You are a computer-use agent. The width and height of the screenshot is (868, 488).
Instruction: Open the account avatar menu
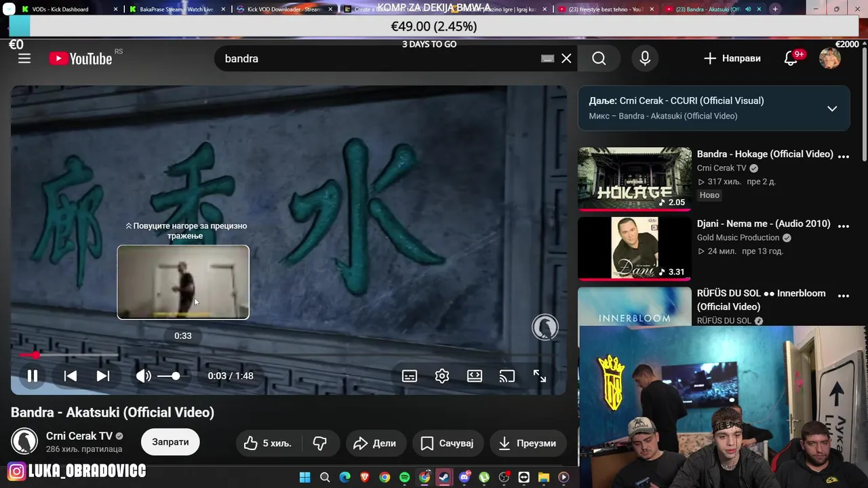pyautogui.click(x=830, y=58)
